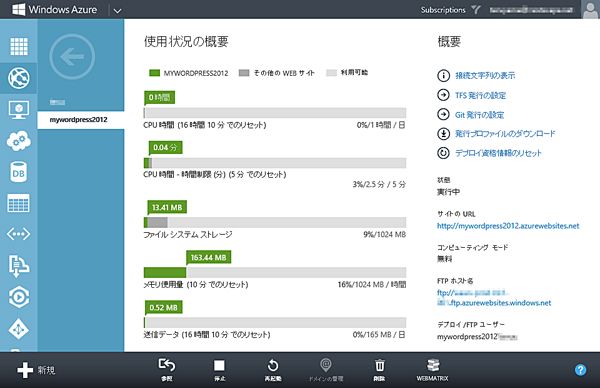Click the reset icon beside デプロイ資格情報のリセット

click(x=443, y=153)
